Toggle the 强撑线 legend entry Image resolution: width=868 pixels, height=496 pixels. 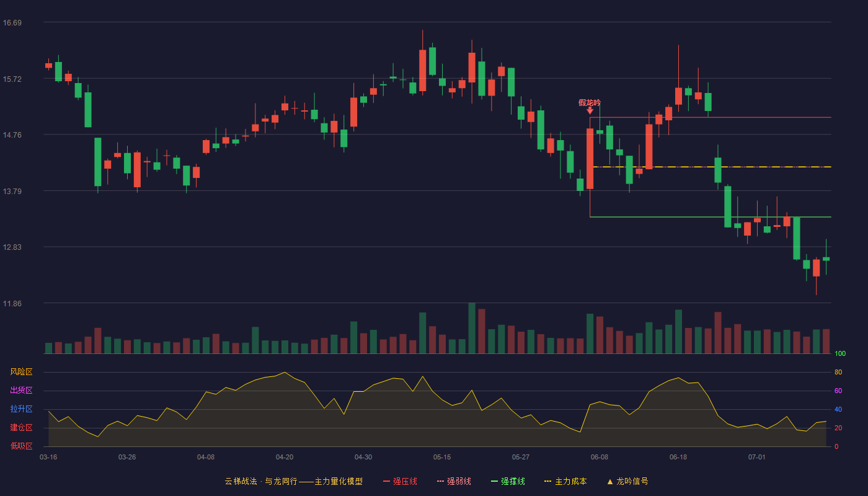(x=508, y=481)
